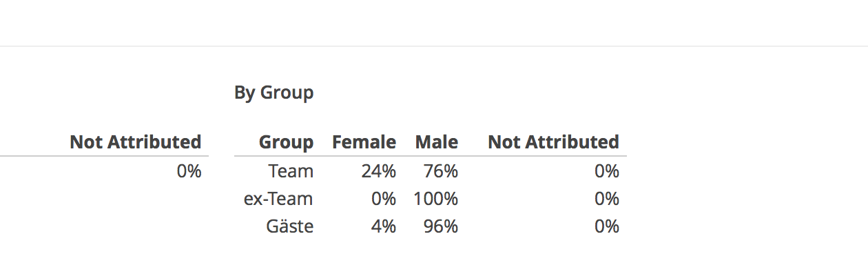Select the ex-Team row label
868x254 pixels.
[278, 199]
